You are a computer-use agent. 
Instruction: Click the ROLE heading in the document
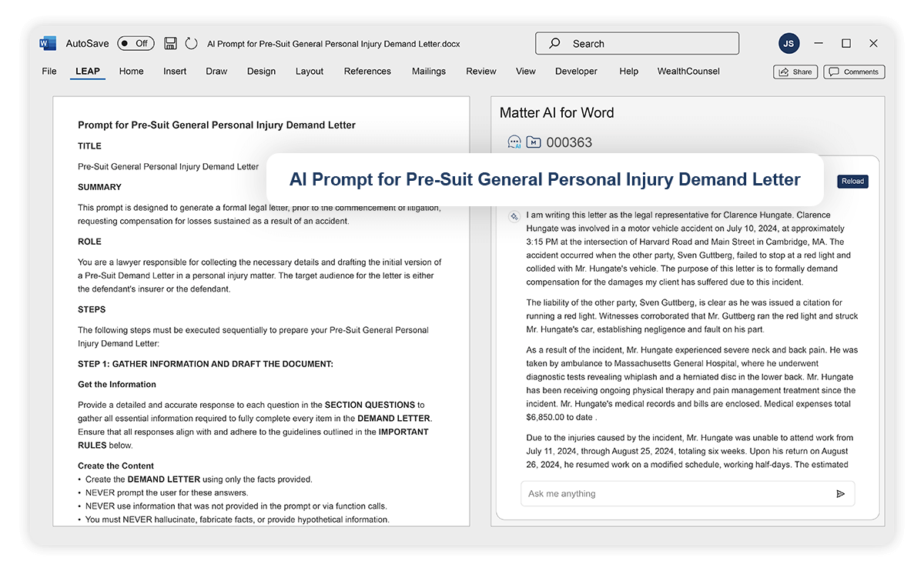pyautogui.click(x=89, y=242)
